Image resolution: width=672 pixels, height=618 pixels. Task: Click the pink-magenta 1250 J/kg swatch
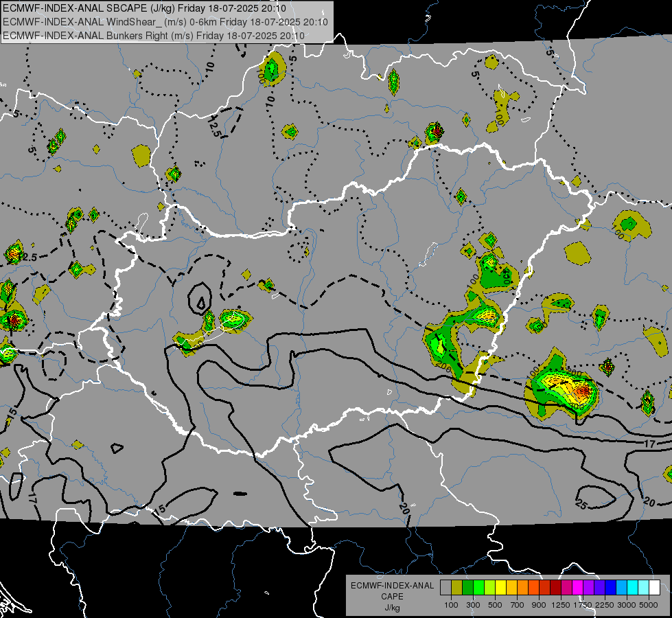pyautogui.click(x=567, y=588)
